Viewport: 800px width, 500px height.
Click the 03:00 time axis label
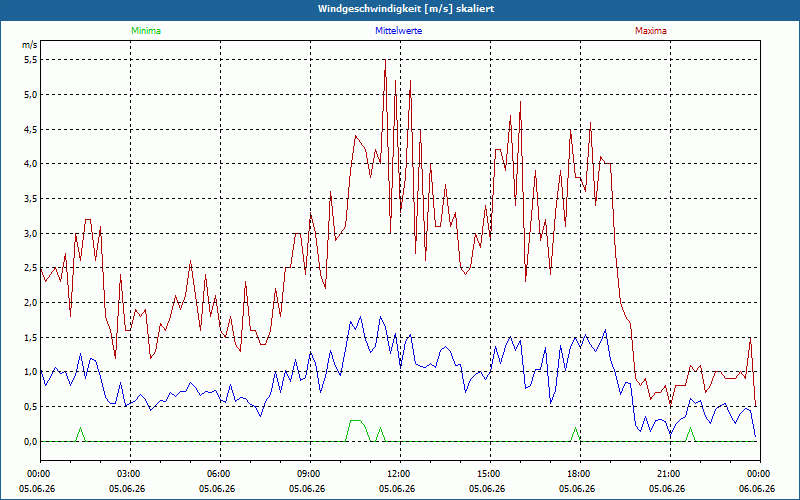pos(130,474)
